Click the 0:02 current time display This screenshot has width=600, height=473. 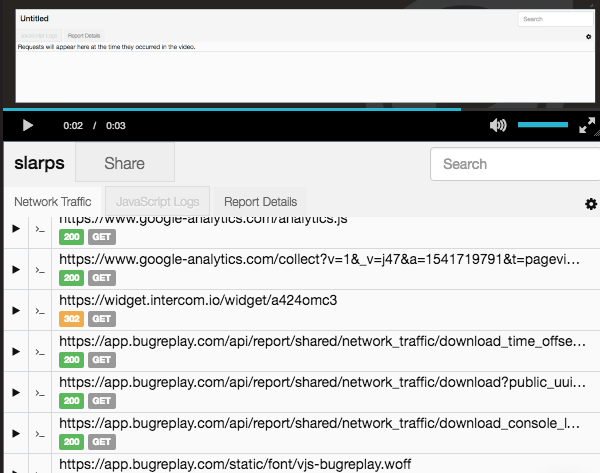[73, 126]
